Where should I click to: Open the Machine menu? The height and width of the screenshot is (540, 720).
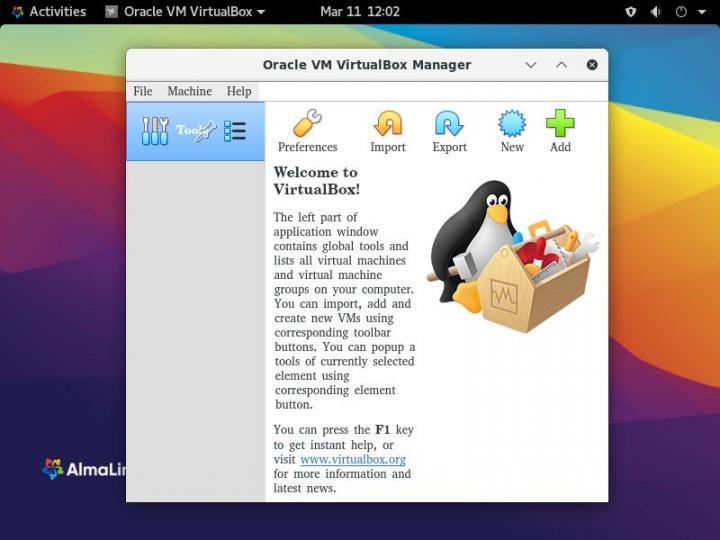click(x=189, y=91)
